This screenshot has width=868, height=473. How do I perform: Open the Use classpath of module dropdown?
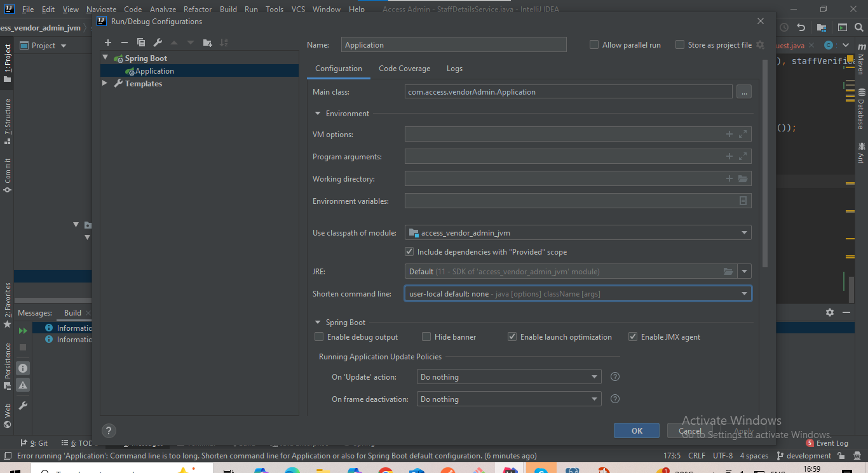click(744, 233)
